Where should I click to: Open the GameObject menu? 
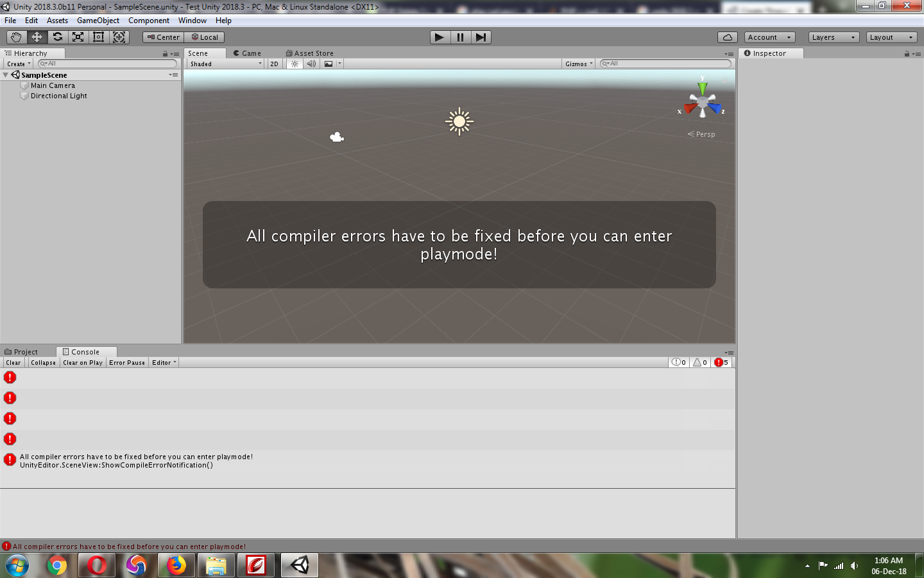tap(98, 20)
